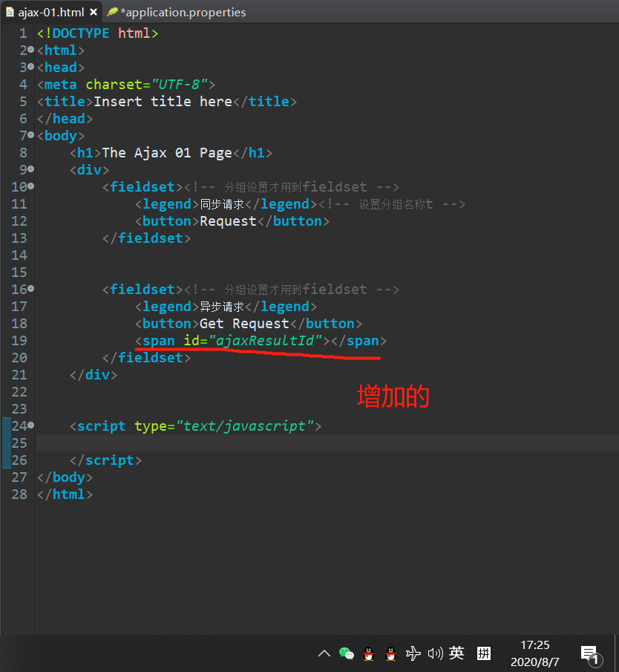The image size is (619, 672).
Task: Click the "text/javascript" type value
Action: 245,426
